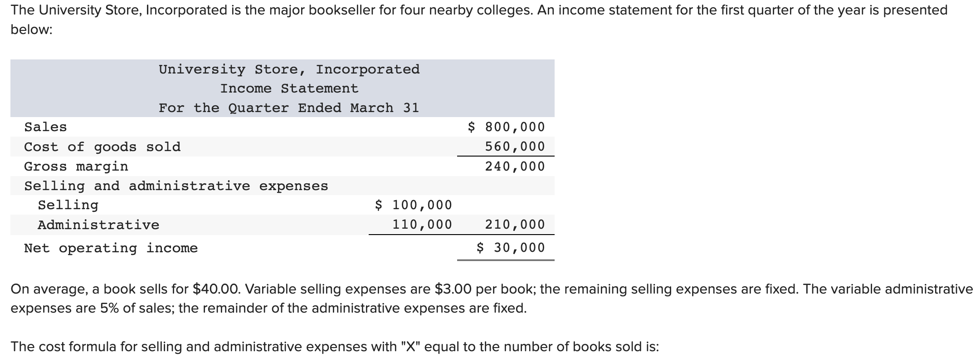Click the Administrative row label

(98, 225)
